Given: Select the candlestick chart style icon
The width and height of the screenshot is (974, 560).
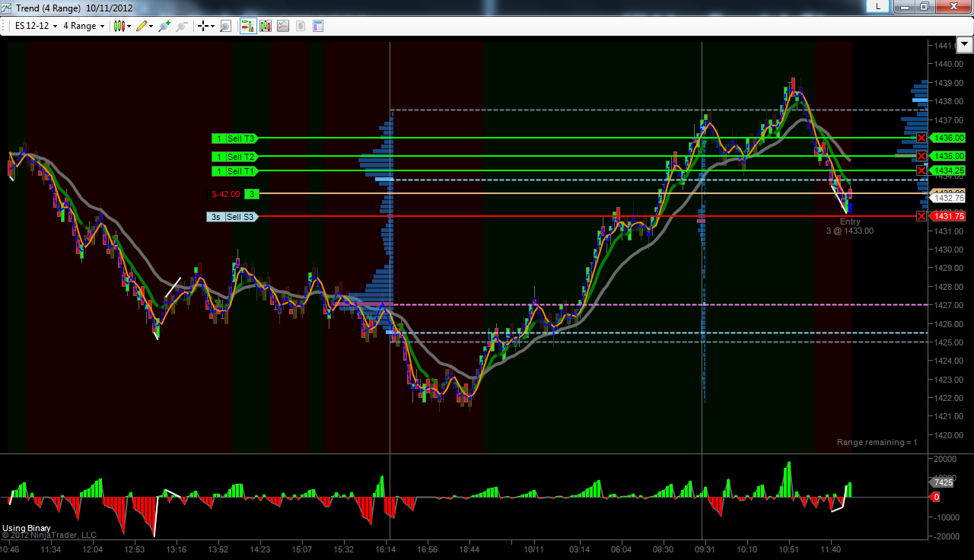Looking at the screenshot, I should (119, 26).
